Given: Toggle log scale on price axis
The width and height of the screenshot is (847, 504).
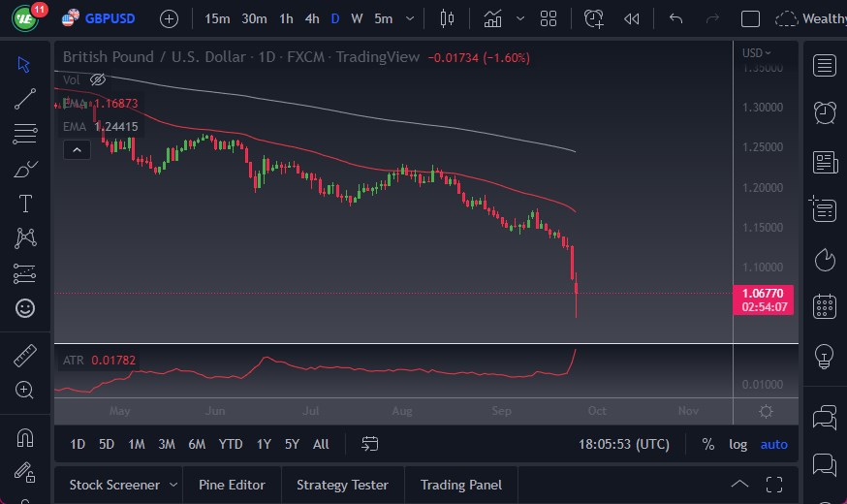Looking at the screenshot, I should [x=738, y=444].
